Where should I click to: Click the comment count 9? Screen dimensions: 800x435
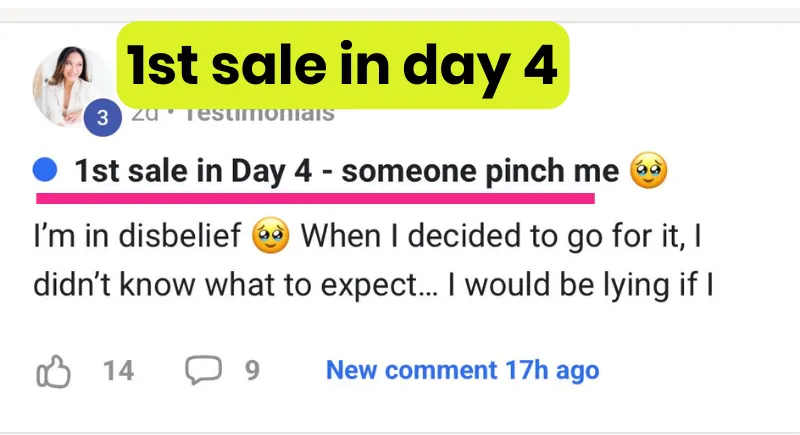pos(253,371)
